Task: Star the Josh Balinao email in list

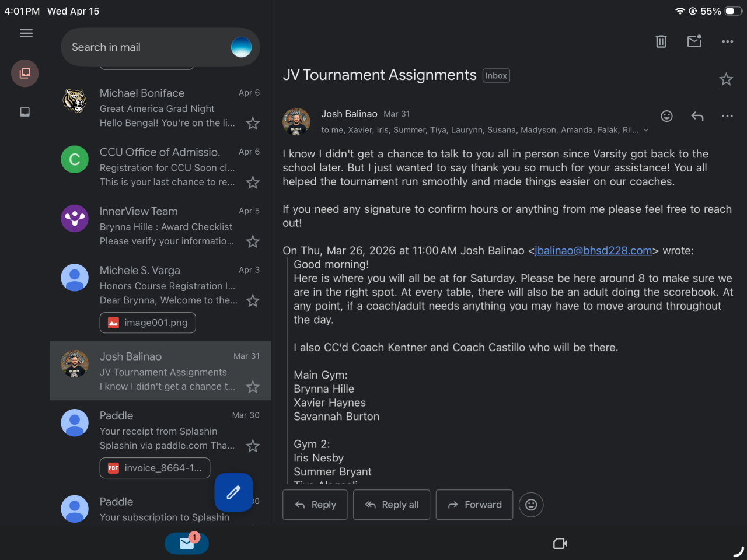Action: pos(253,387)
